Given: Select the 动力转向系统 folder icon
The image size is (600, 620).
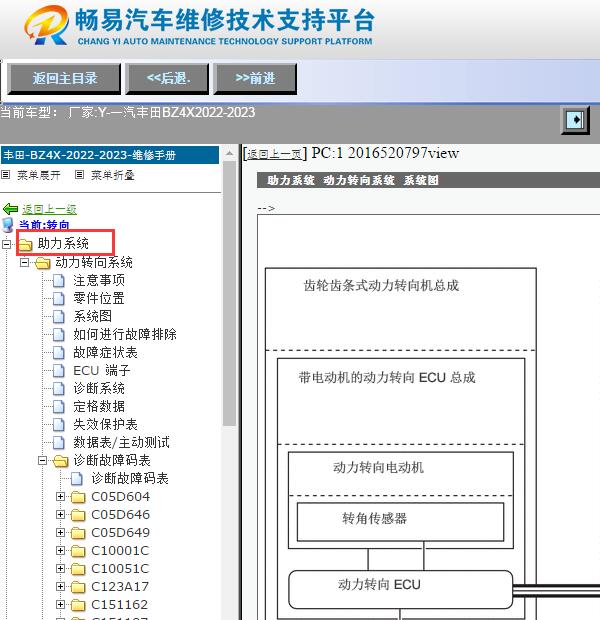Looking at the screenshot, I should (x=43, y=263).
